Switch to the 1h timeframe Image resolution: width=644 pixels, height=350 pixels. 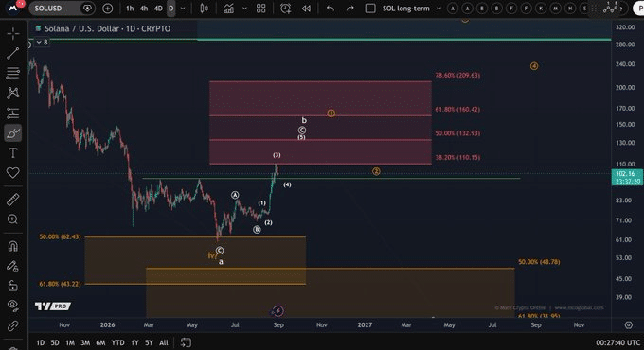click(x=130, y=9)
